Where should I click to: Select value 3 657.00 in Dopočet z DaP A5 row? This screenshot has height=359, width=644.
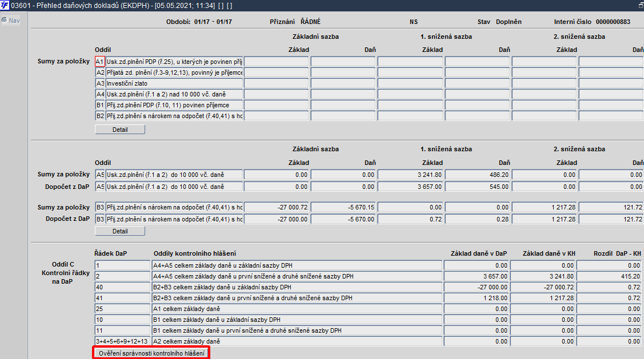pos(410,187)
